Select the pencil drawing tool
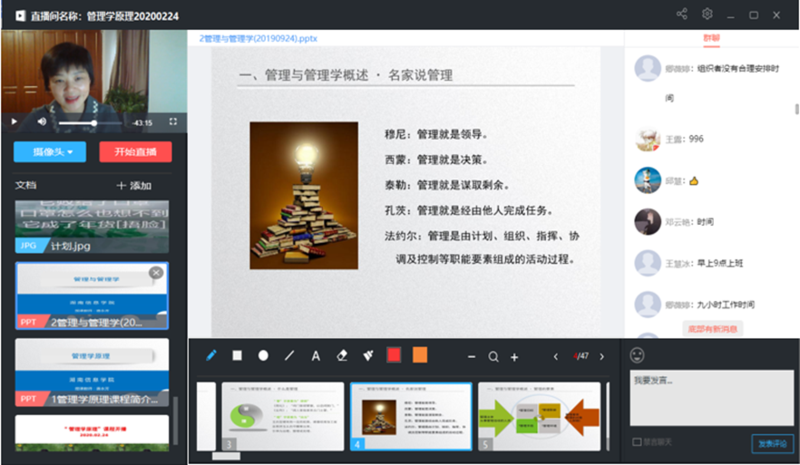The image size is (800, 465). tap(211, 355)
